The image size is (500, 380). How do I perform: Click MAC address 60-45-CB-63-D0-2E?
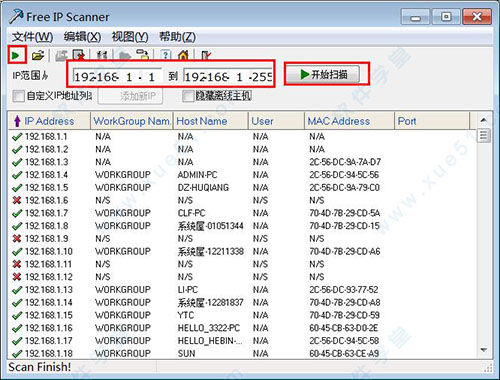coord(344,328)
